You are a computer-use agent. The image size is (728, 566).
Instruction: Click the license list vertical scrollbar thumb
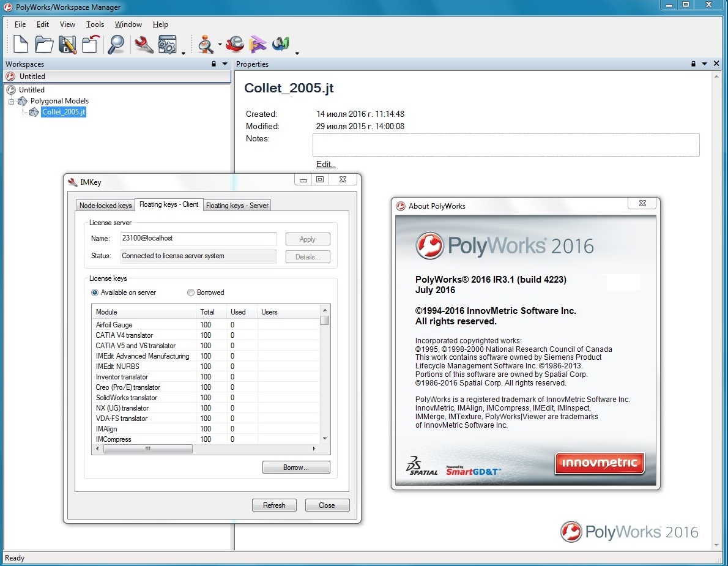(x=324, y=321)
